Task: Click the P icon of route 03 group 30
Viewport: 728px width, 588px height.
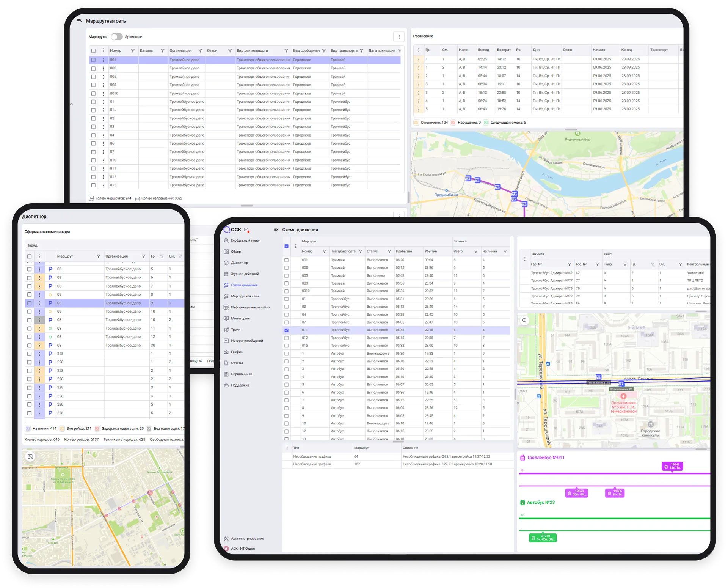Action: 50,346
